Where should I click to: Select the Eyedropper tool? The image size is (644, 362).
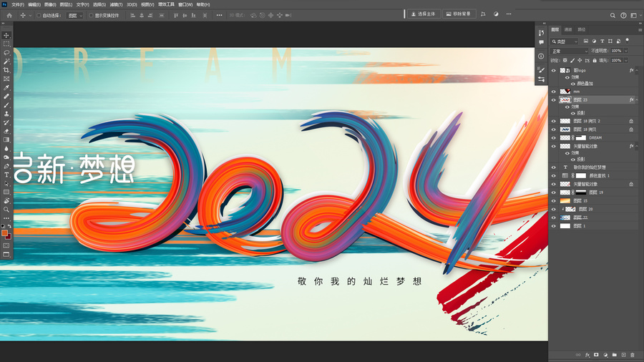pos(6,87)
